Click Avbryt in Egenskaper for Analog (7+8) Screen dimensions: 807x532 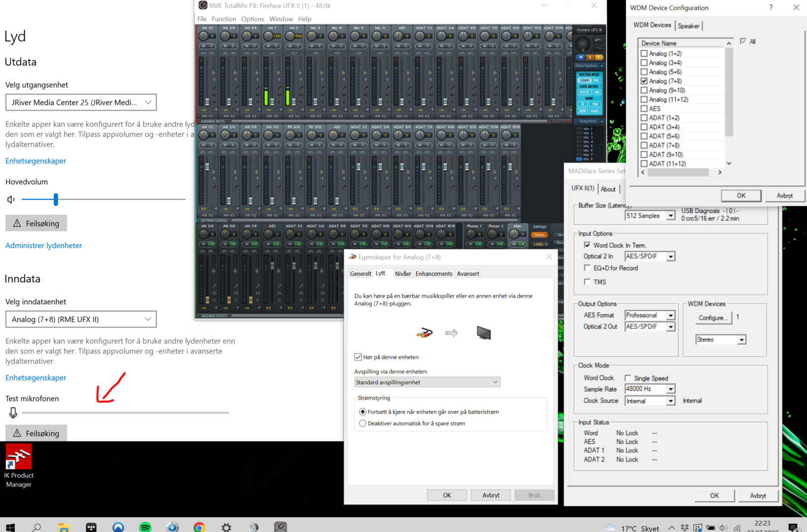491,495
